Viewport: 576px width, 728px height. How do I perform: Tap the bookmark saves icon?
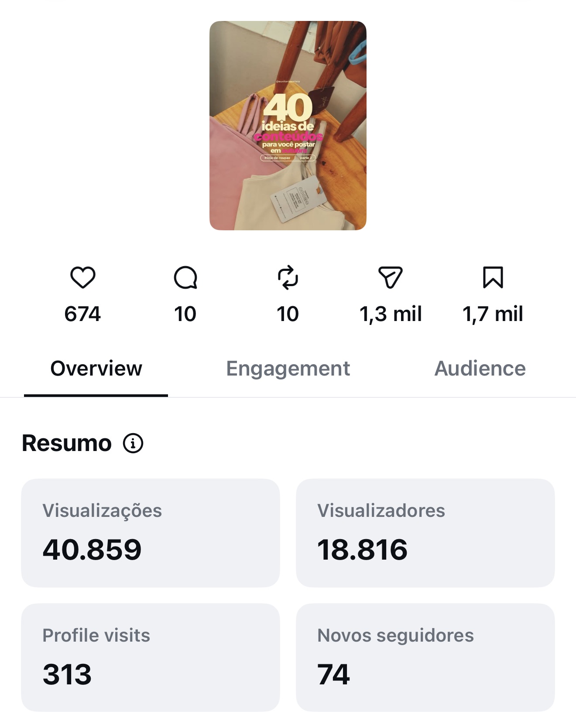(493, 277)
